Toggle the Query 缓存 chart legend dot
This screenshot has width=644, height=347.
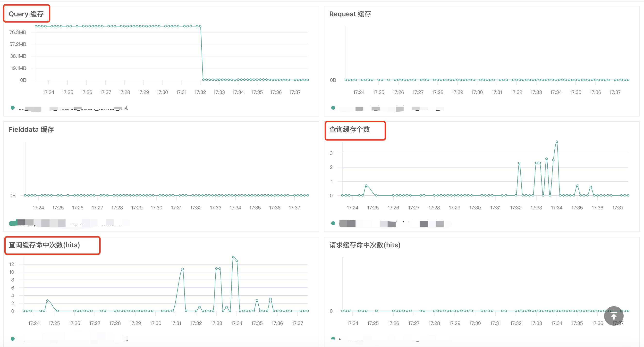[13, 108]
